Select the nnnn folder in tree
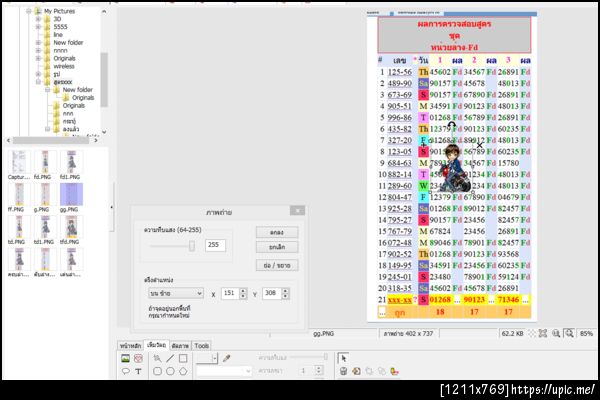The image size is (600, 400). (x=60, y=51)
